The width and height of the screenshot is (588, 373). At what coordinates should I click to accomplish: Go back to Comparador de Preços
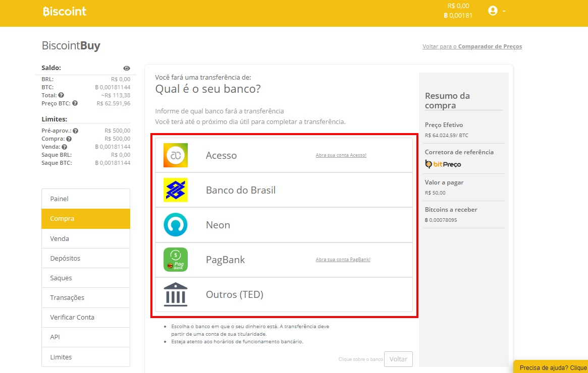[472, 46]
